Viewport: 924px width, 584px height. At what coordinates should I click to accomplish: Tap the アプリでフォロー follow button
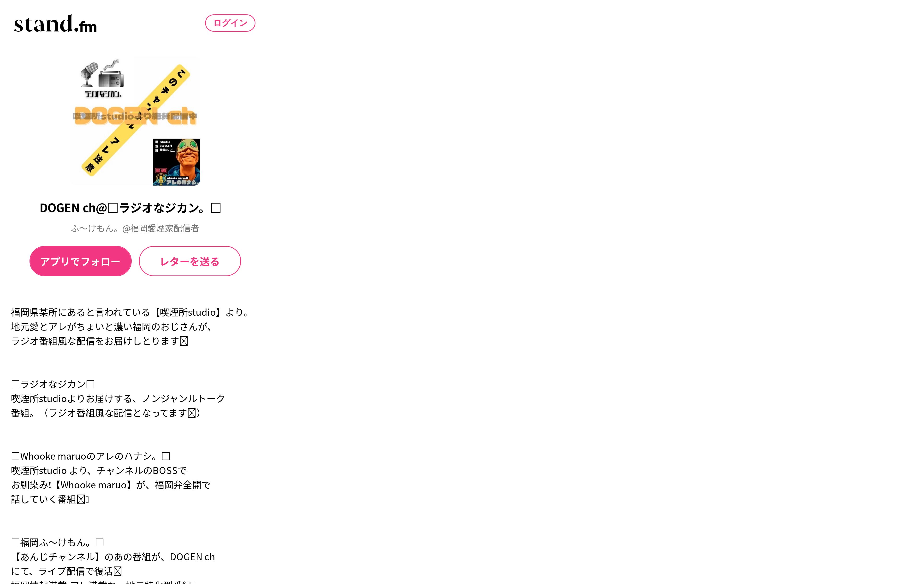tap(81, 261)
